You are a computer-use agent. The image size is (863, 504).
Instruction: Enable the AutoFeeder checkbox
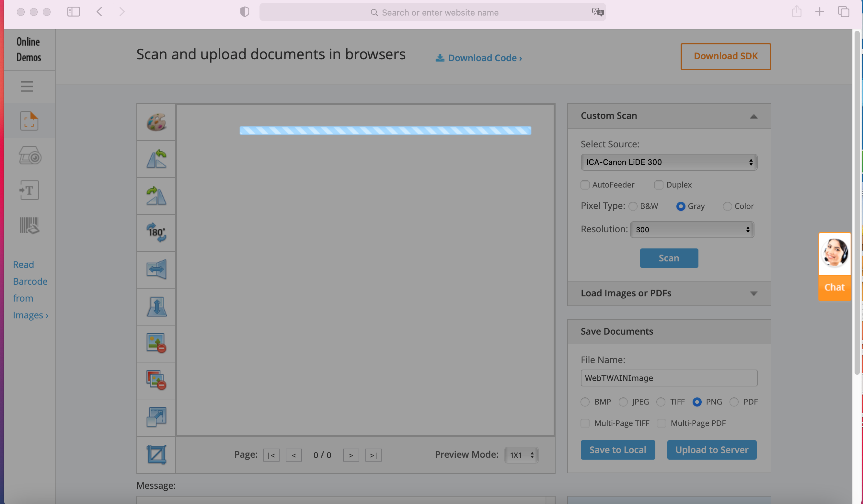585,185
